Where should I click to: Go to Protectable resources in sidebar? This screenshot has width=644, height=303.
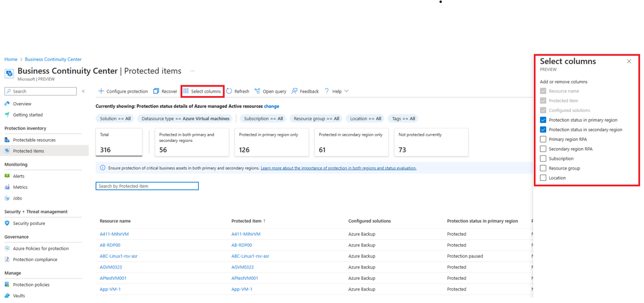34,140
